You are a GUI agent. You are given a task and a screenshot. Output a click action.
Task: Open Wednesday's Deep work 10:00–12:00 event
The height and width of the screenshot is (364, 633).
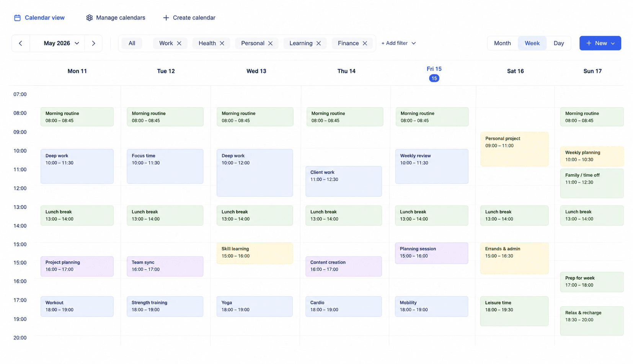[x=255, y=173]
